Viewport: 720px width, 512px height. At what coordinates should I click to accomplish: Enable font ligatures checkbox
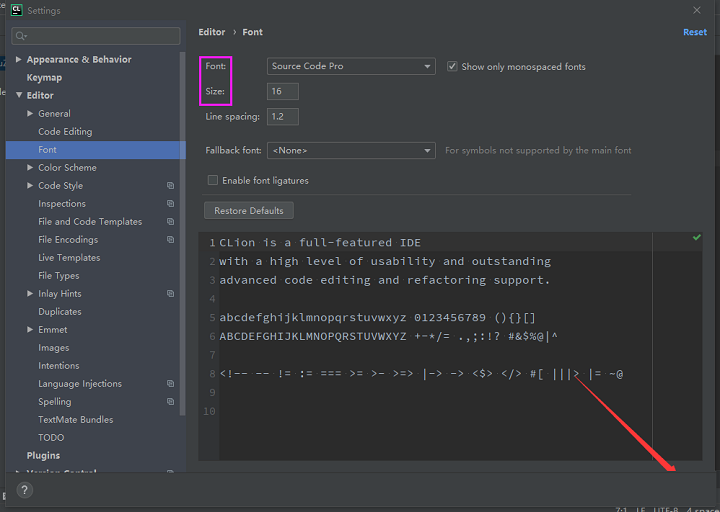point(213,180)
